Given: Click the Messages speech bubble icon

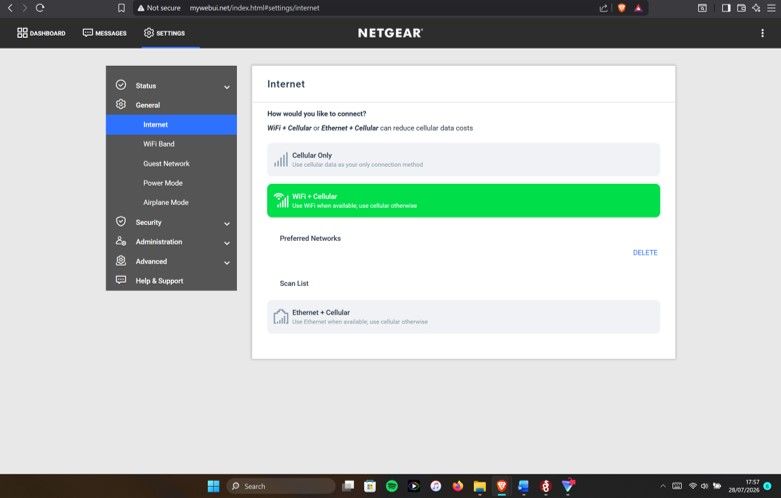Looking at the screenshot, I should click(88, 33).
